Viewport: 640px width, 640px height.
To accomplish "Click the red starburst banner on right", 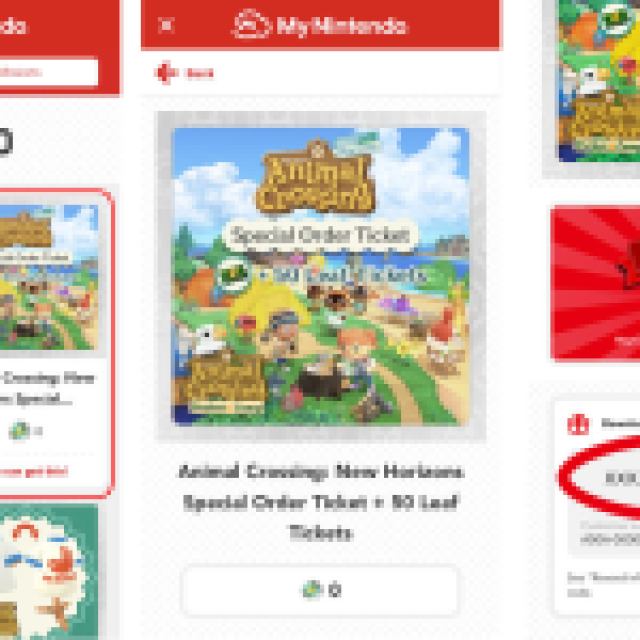I will point(595,283).
